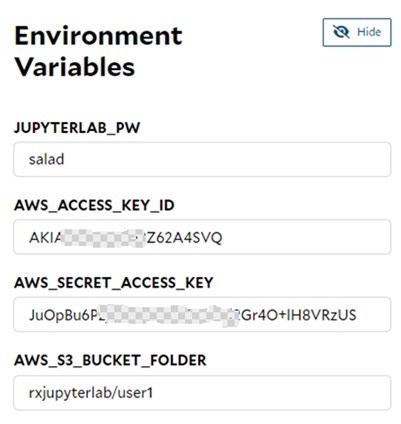Focus the JUPYTERLAB_PW value field
The width and height of the screenshot is (401, 424).
pyautogui.click(x=202, y=159)
